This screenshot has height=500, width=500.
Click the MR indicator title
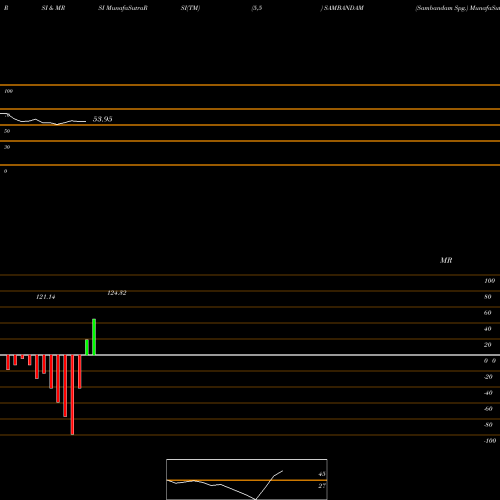click(x=446, y=260)
